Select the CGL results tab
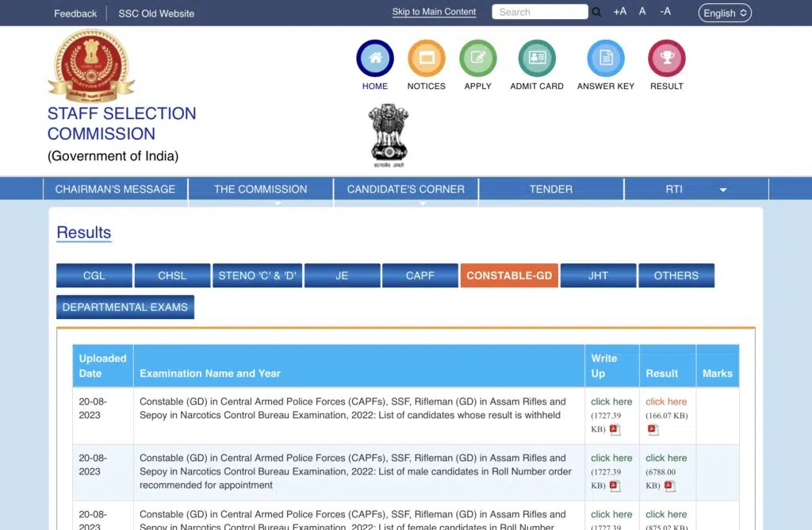Viewport: 812px width, 530px height. 94,275
